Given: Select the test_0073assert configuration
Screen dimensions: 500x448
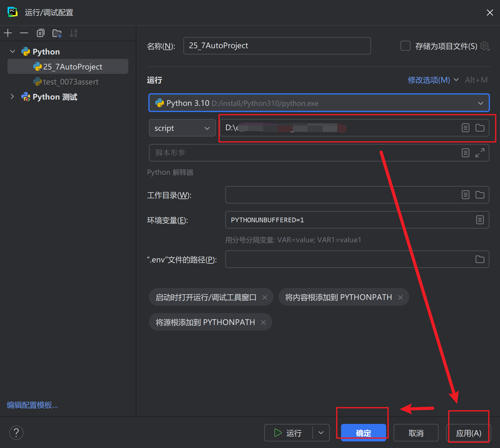Looking at the screenshot, I should (68, 82).
